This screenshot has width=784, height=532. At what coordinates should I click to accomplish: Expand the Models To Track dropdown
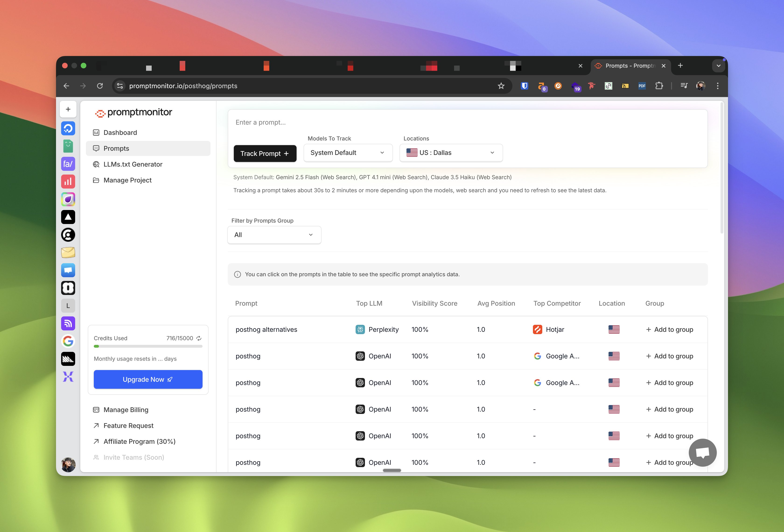click(x=348, y=153)
